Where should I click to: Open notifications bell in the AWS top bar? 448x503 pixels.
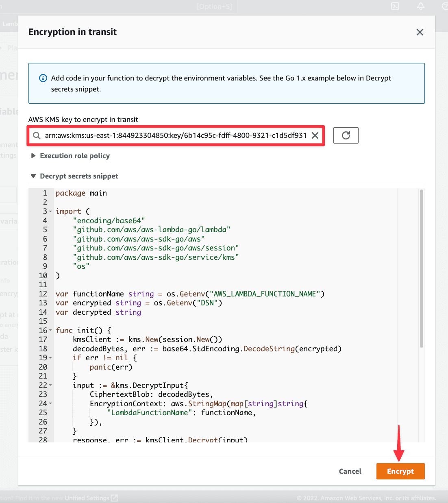(x=421, y=6)
